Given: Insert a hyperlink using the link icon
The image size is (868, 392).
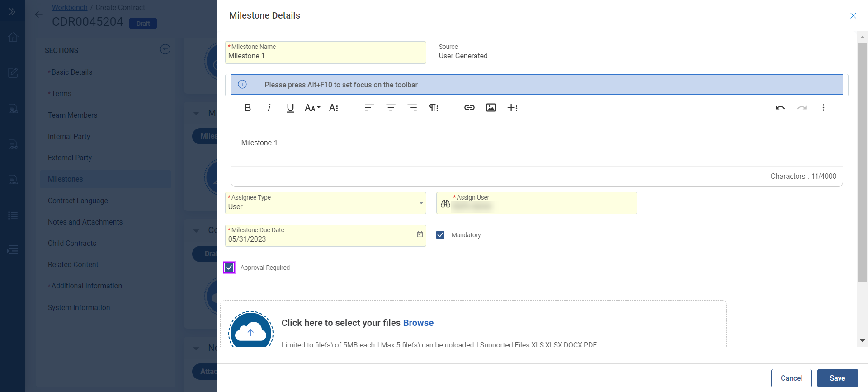Looking at the screenshot, I should point(469,108).
